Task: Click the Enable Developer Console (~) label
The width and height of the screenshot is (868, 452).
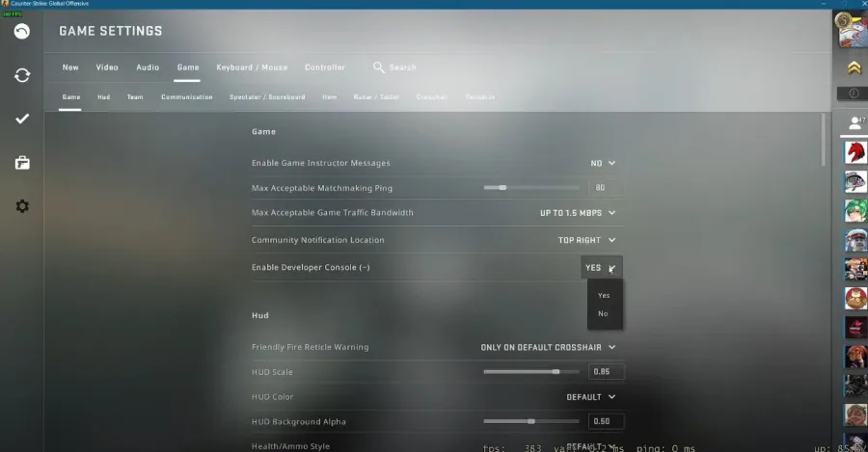Action: (x=311, y=267)
